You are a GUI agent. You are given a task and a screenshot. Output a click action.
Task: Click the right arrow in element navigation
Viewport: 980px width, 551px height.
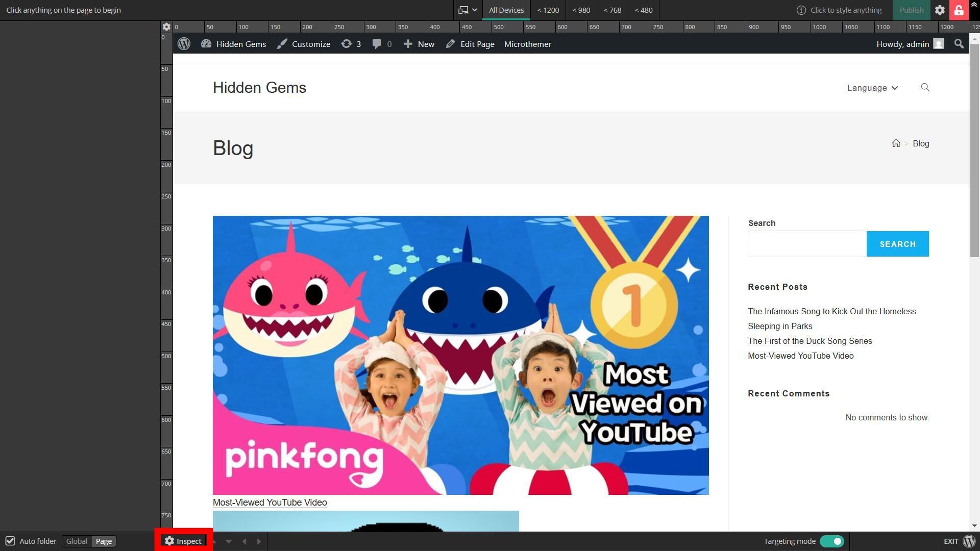[x=259, y=541]
